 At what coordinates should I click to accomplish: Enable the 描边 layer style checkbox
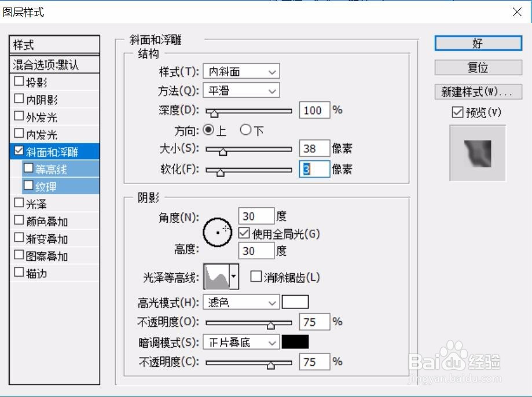click(x=18, y=273)
